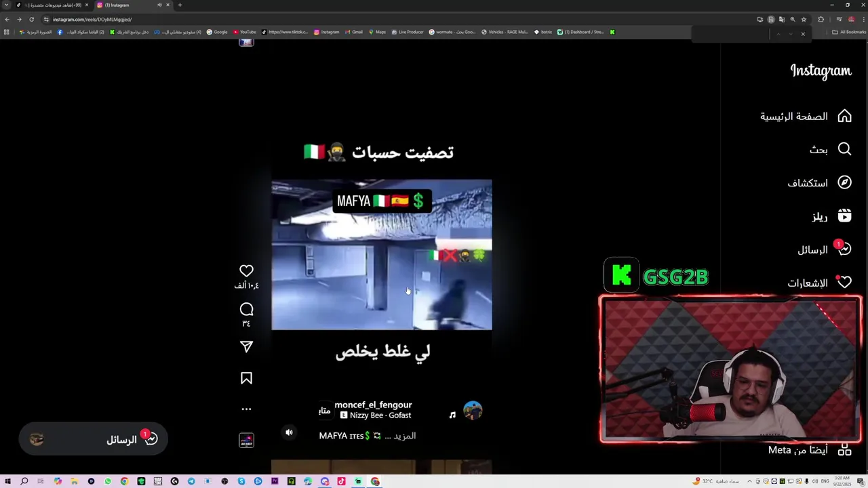Bookmark this page with star icon
The height and width of the screenshot is (488, 868).
coord(804,19)
